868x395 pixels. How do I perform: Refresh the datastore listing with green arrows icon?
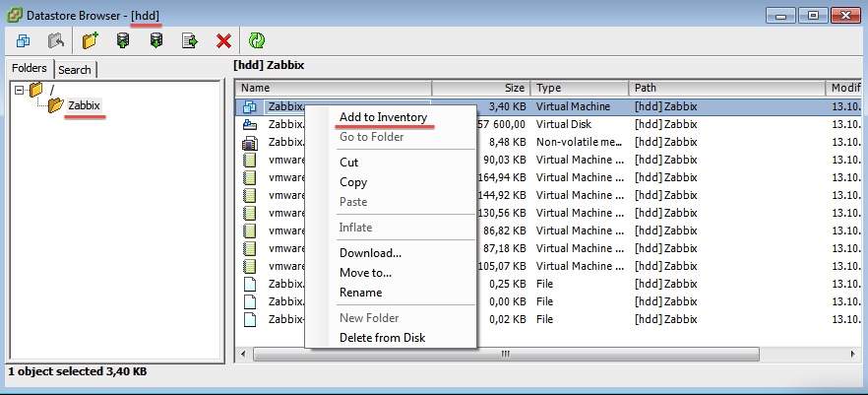257,41
